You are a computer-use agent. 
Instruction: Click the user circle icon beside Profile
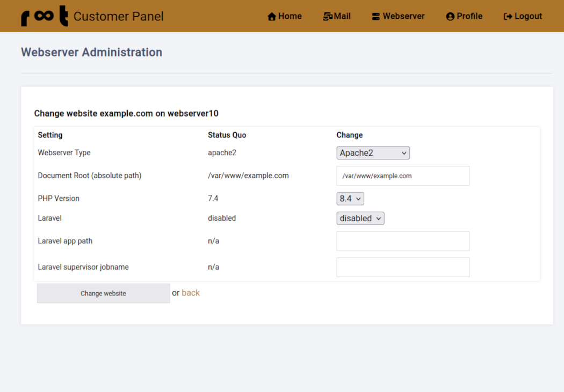point(450,17)
